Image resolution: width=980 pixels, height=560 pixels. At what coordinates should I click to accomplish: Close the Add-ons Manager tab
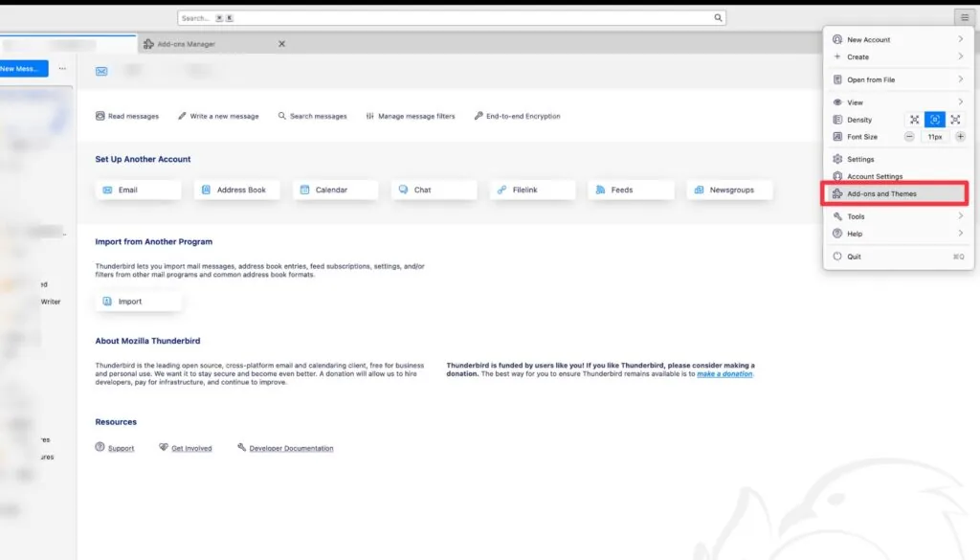pos(282,44)
